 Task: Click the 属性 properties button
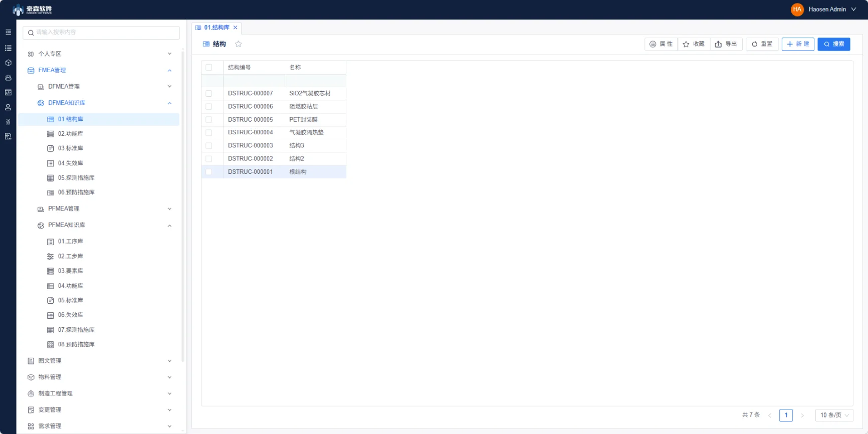[x=661, y=44]
